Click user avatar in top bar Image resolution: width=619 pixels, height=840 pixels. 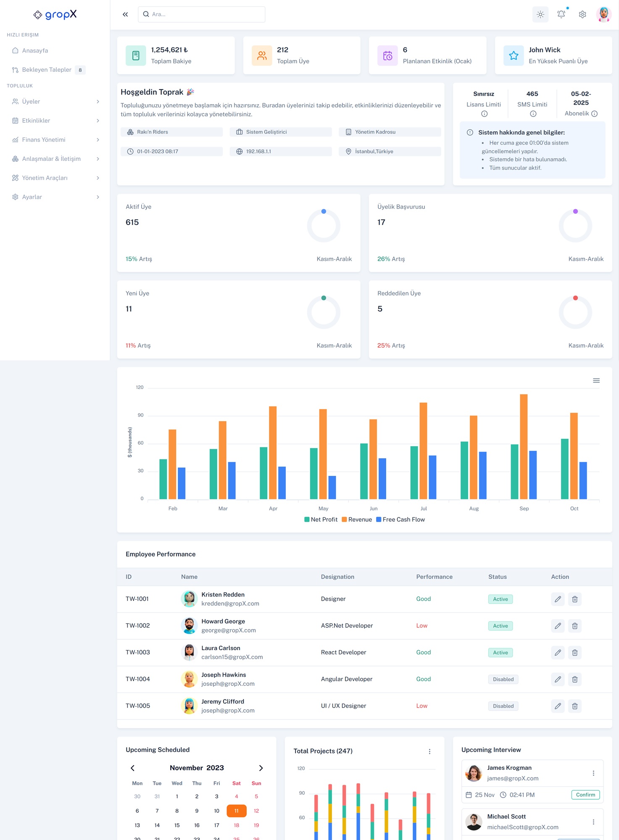603,14
